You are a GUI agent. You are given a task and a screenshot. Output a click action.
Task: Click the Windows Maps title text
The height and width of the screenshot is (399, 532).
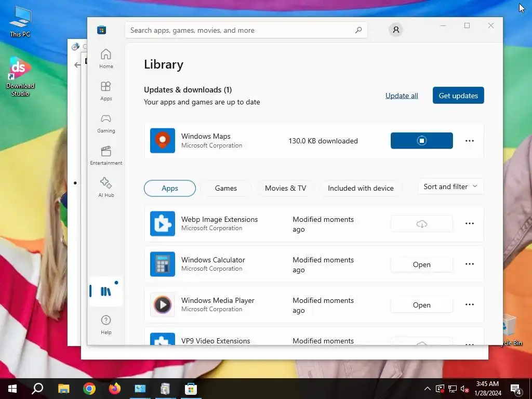coord(206,136)
